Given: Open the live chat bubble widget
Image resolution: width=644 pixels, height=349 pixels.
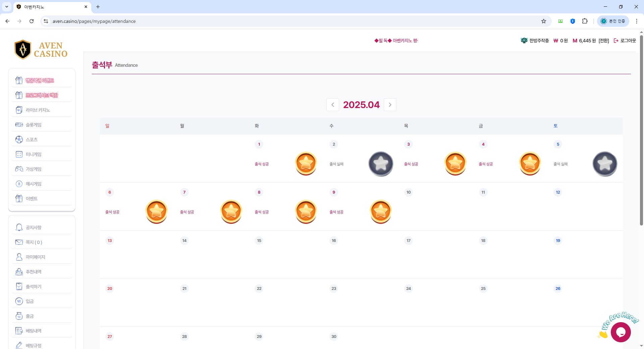Looking at the screenshot, I should click(x=621, y=332).
